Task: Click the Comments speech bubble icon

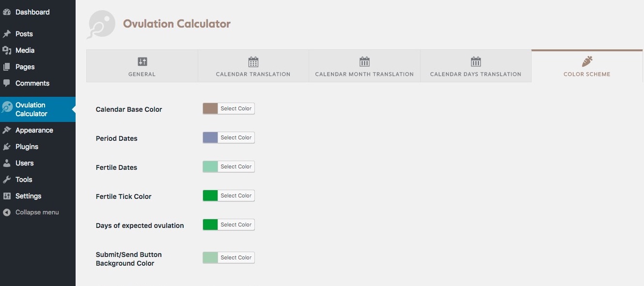Action: 7,83
